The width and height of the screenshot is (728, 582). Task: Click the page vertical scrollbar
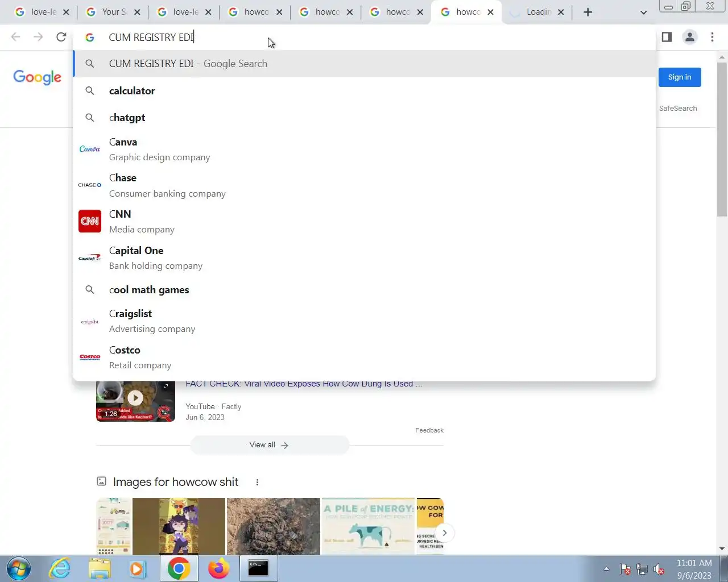click(722, 139)
